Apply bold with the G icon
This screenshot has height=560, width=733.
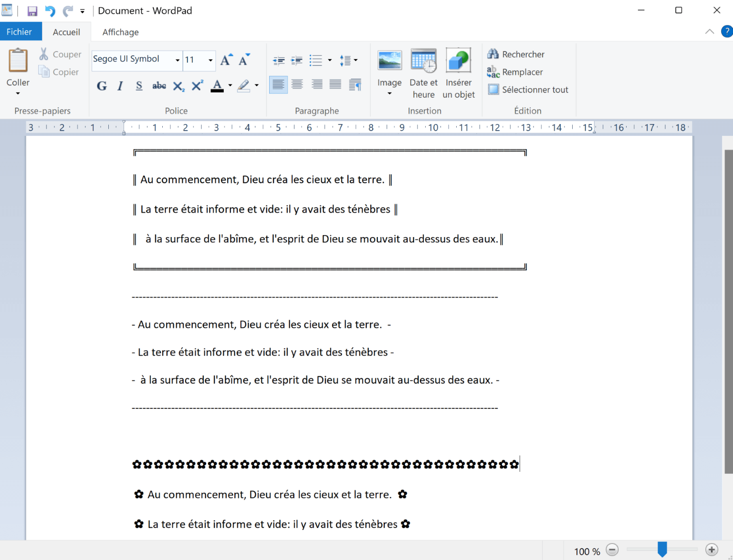tap(102, 86)
